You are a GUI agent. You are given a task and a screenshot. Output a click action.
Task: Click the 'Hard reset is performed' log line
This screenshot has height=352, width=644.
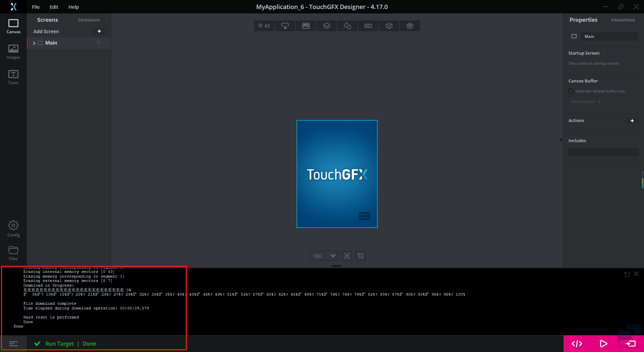pyautogui.click(x=51, y=317)
